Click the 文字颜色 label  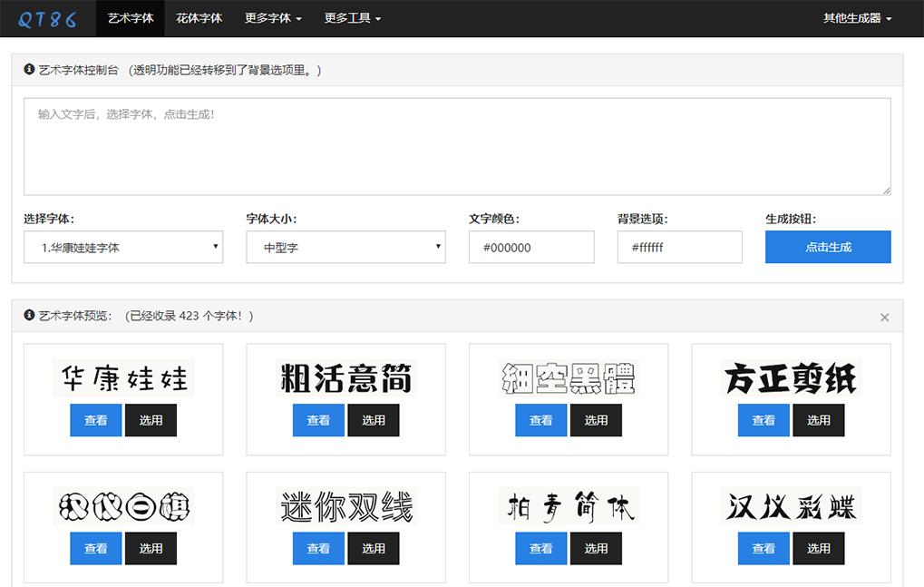pos(494,219)
